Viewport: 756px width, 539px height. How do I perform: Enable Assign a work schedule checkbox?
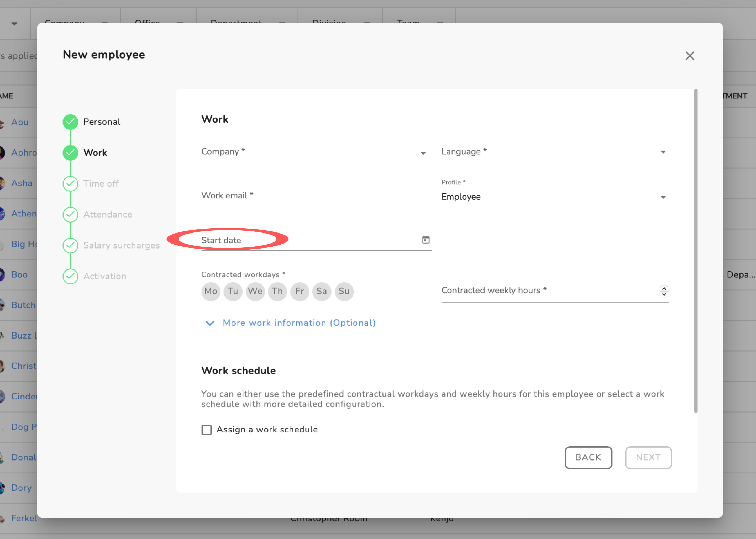[x=207, y=430]
